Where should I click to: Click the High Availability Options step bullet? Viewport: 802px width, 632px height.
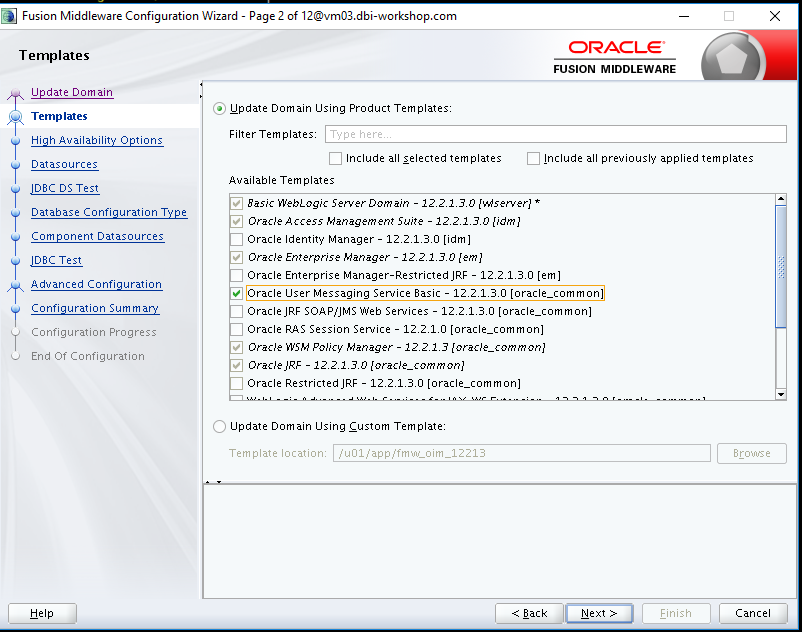[x=15, y=141]
